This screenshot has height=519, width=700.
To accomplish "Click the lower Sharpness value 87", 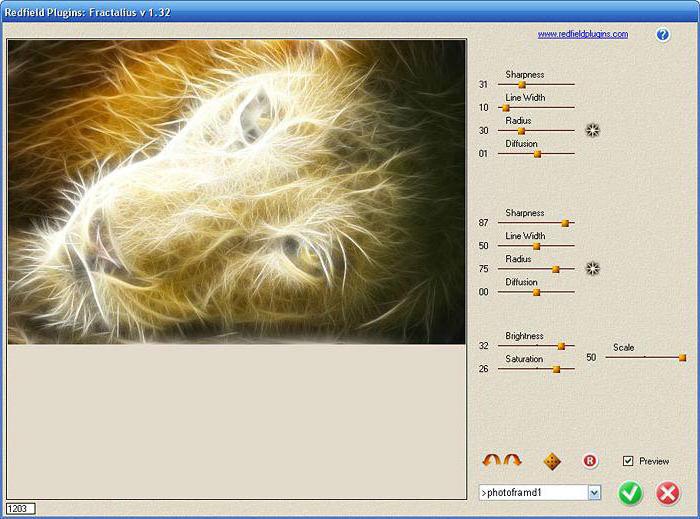I will 483,223.
